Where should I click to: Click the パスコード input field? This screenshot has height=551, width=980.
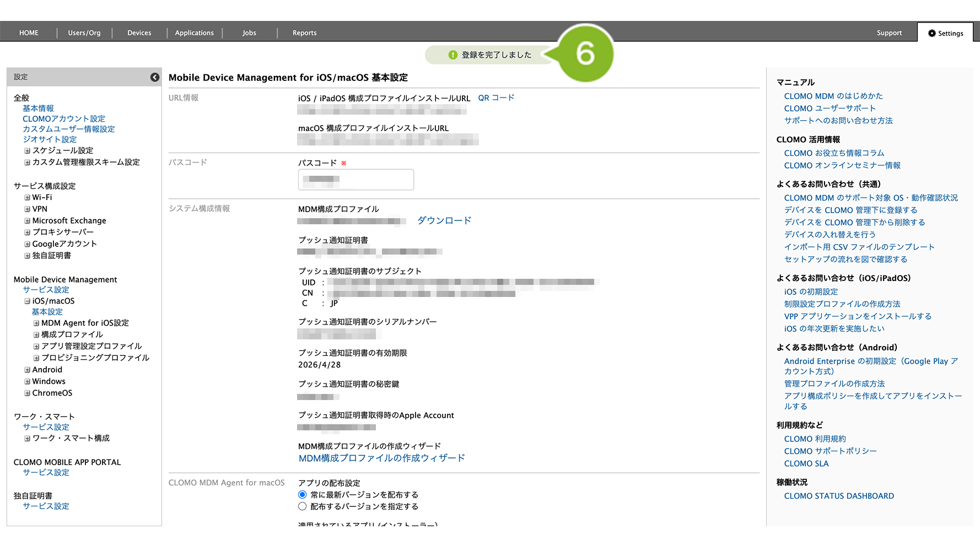pyautogui.click(x=356, y=180)
